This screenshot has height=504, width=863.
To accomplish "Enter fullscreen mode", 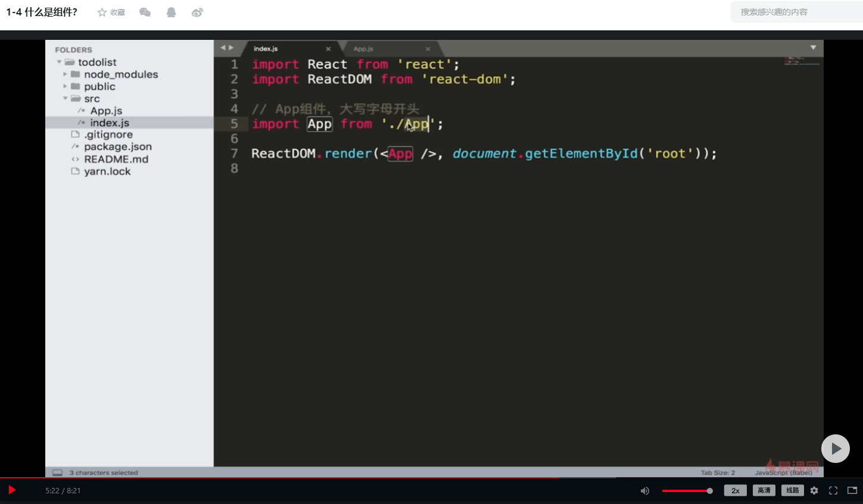I will click(833, 491).
